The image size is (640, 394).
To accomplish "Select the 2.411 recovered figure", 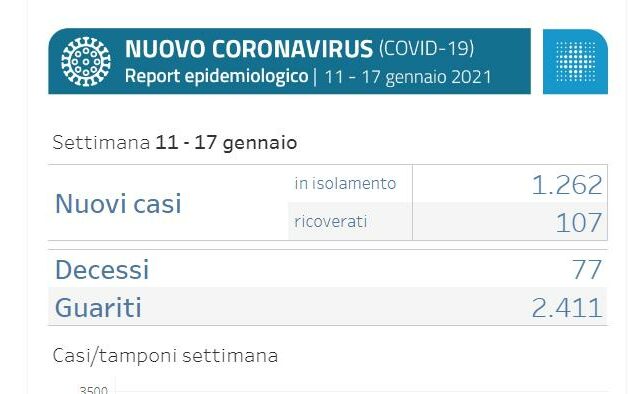I will [x=567, y=308].
